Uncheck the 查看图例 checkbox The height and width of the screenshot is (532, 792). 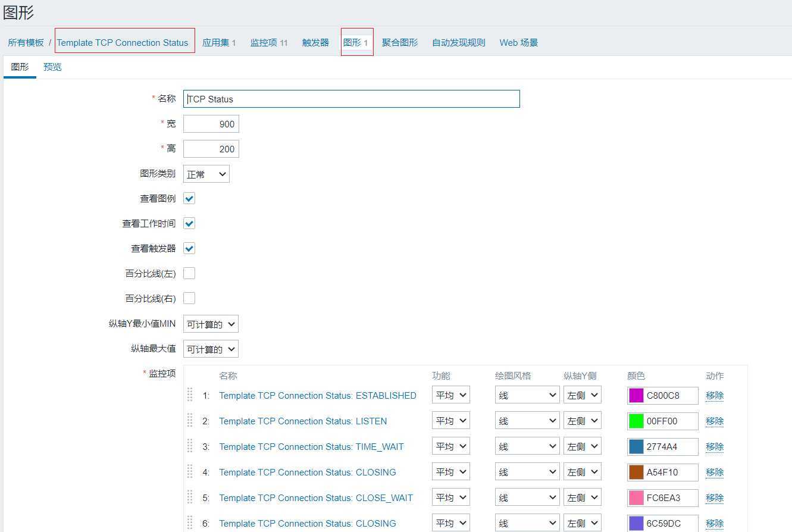click(x=189, y=199)
